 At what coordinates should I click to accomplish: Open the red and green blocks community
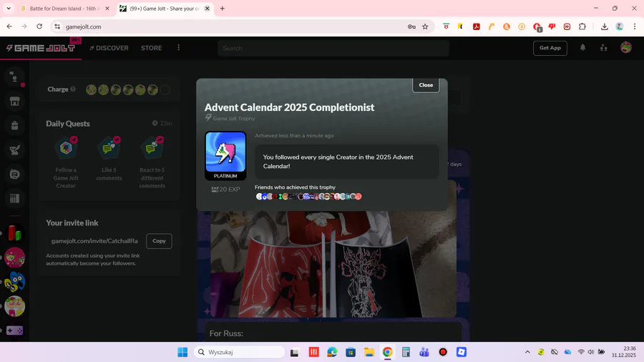tap(15, 233)
